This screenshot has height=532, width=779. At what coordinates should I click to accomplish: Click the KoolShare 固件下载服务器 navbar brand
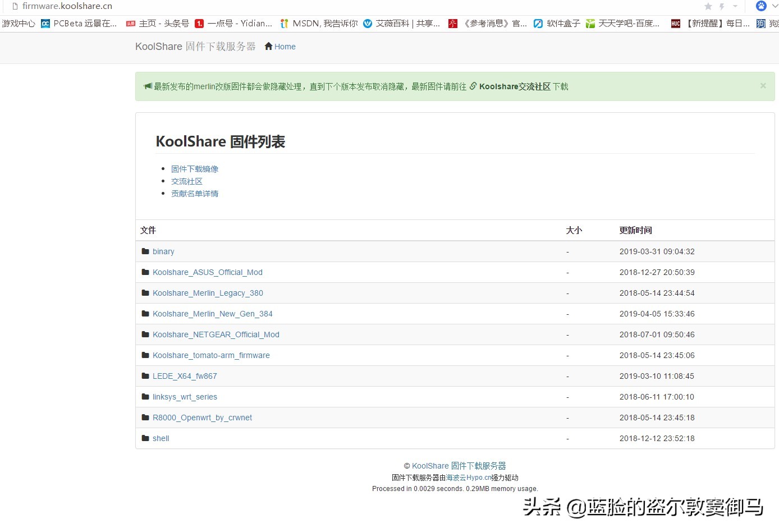[x=195, y=47]
